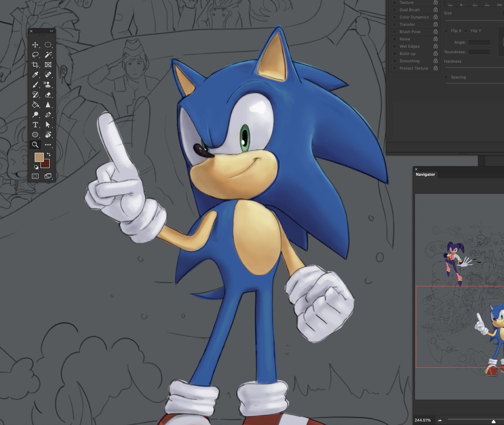
Task: Enable the Dual Brush checkbox
Action: click(394, 10)
